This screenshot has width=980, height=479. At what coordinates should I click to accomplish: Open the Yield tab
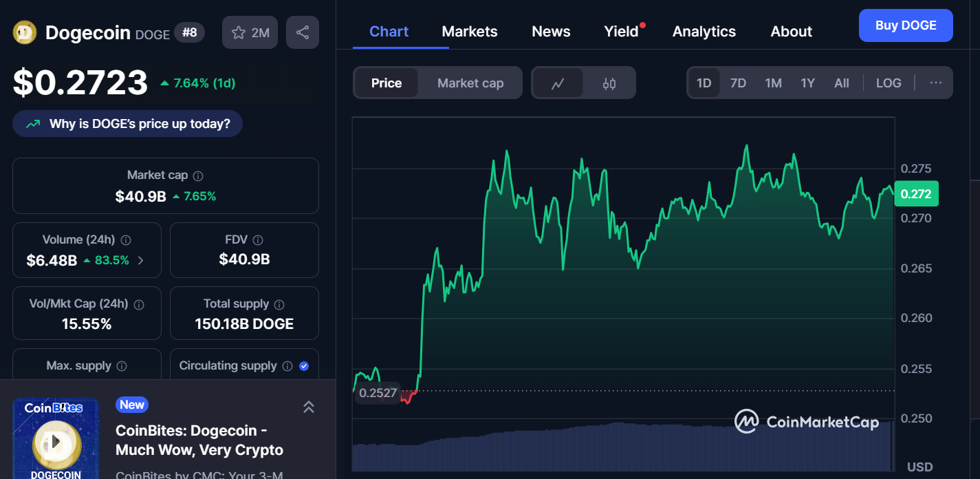[622, 32]
